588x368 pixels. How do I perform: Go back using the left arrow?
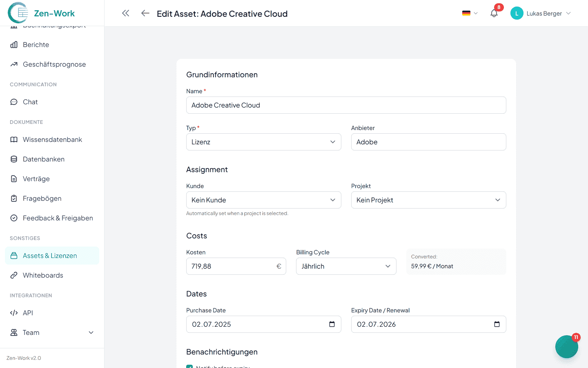(145, 13)
